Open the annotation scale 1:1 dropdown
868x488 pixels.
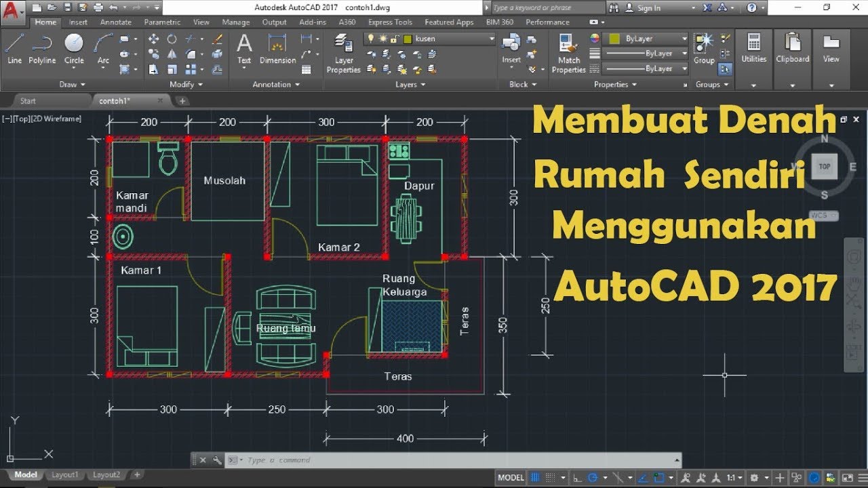click(x=736, y=478)
